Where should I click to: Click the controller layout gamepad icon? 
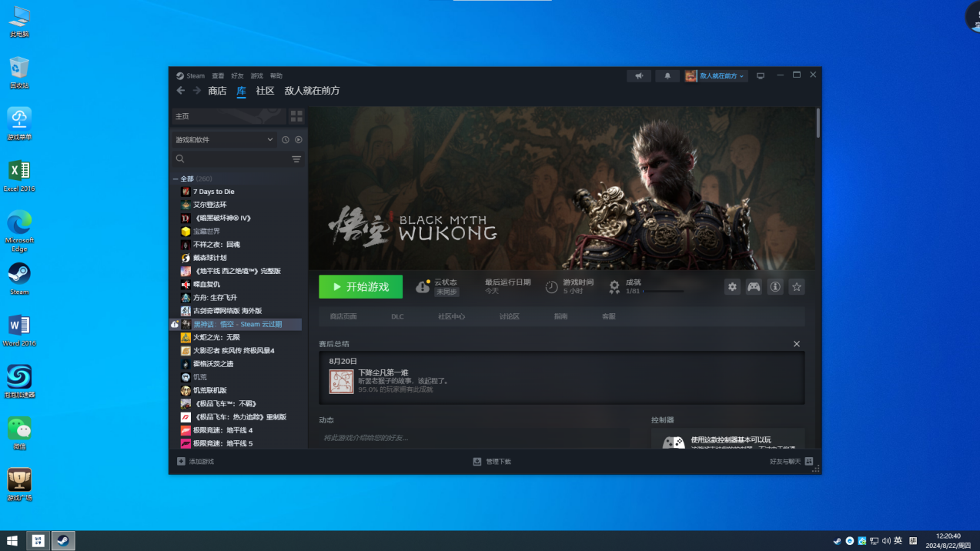coord(754,287)
